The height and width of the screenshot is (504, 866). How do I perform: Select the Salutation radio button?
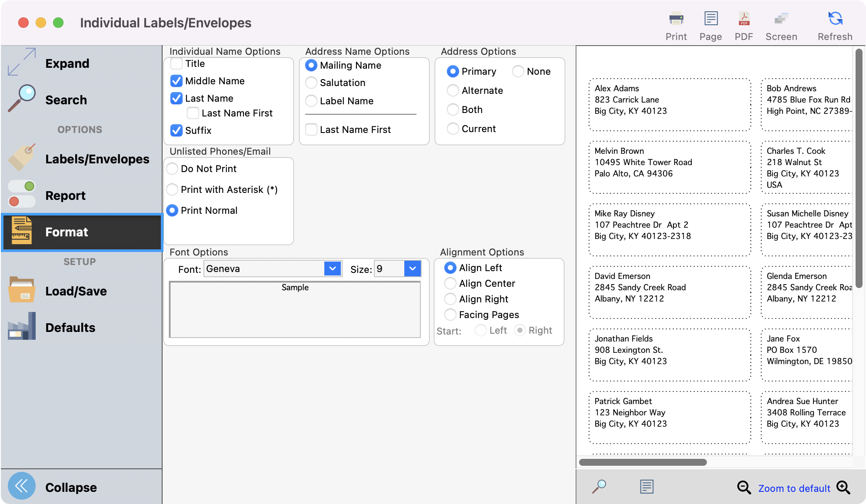click(x=311, y=83)
